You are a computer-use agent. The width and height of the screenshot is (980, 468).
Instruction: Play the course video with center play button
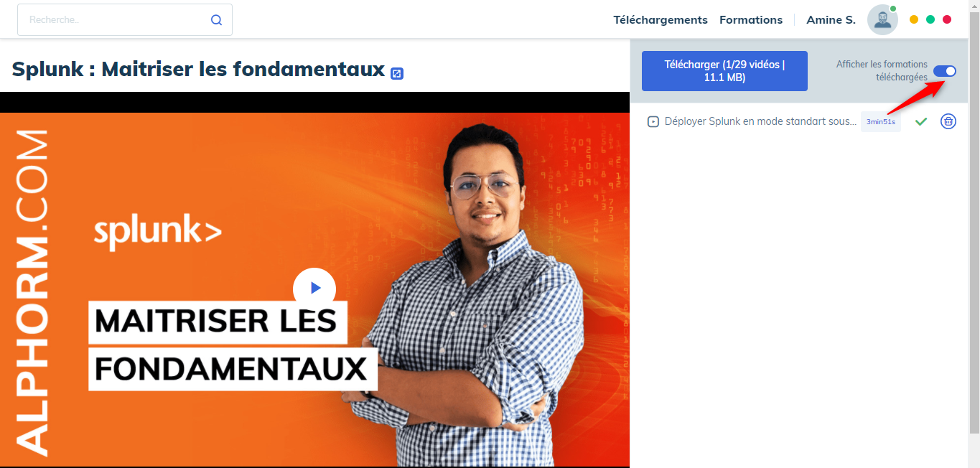314,289
